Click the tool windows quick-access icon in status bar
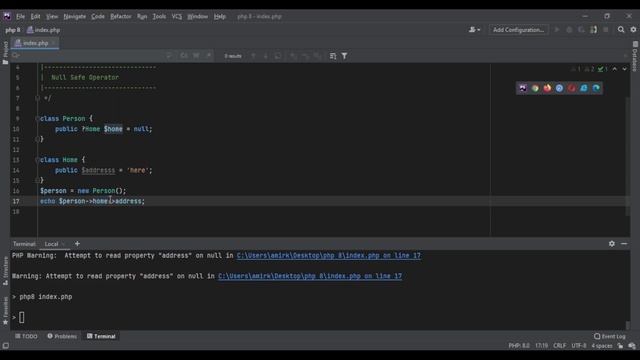This screenshot has width=640, height=360. 6,346
